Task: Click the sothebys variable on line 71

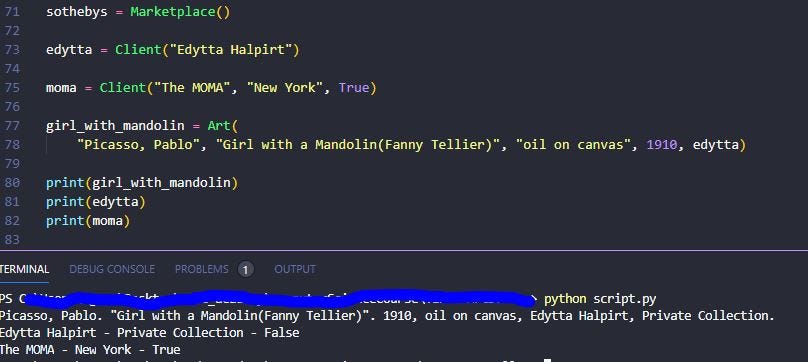Action: (x=77, y=12)
